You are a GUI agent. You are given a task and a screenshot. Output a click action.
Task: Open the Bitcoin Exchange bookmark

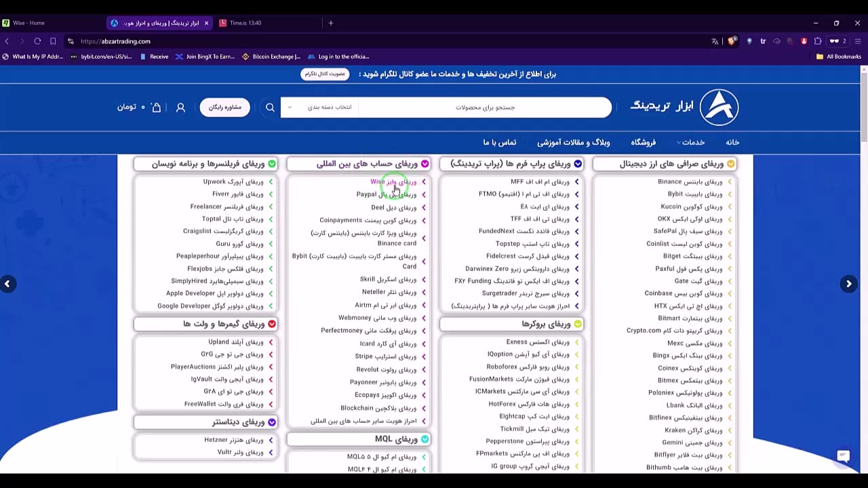[271, 57]
